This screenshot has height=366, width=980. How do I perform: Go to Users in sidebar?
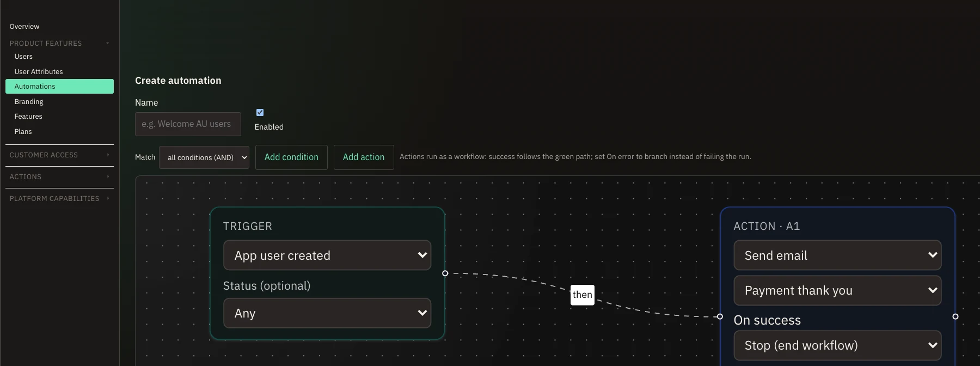tap(23, 57)
